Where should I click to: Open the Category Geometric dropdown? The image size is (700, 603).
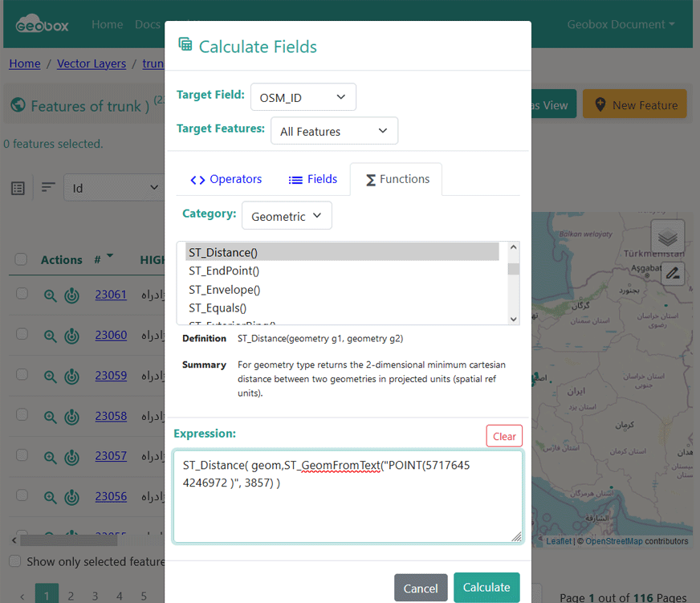[x=286, y=216]
